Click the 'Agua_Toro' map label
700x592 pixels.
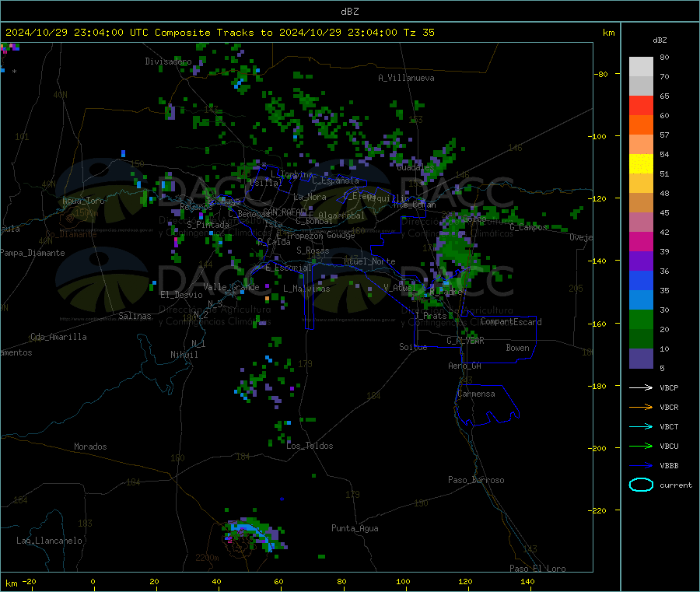click(x=83, y=201)
